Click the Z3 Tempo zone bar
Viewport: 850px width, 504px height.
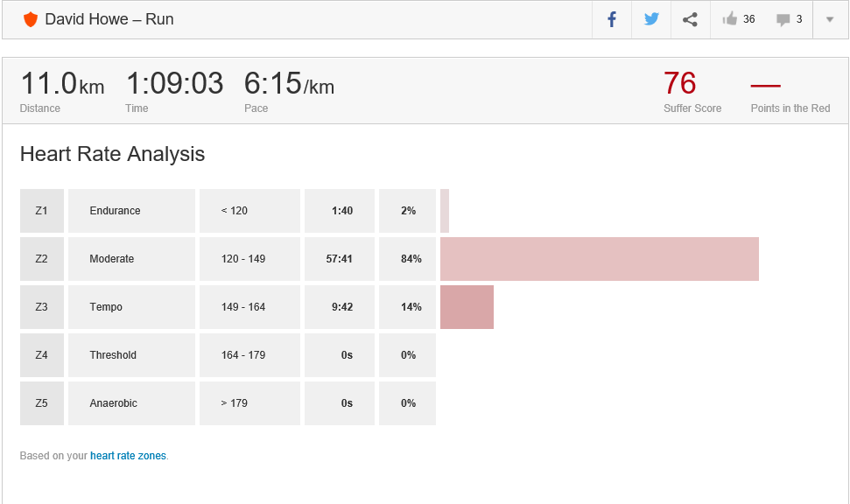click(x=467, y=307)
